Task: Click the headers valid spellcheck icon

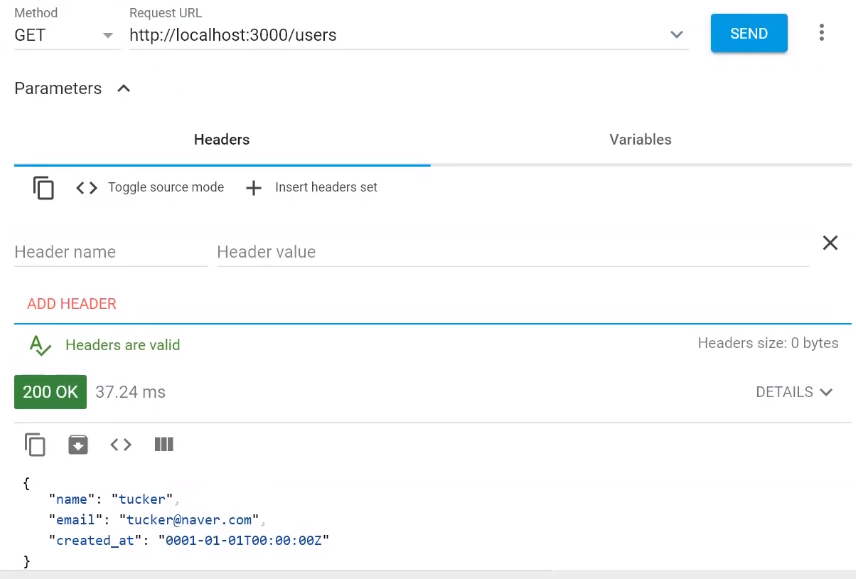Action: pos(40,345)
